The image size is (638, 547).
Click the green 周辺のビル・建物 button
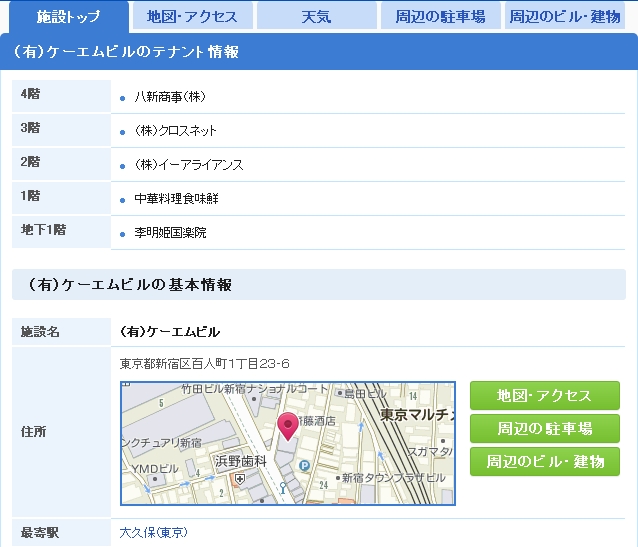545,462
